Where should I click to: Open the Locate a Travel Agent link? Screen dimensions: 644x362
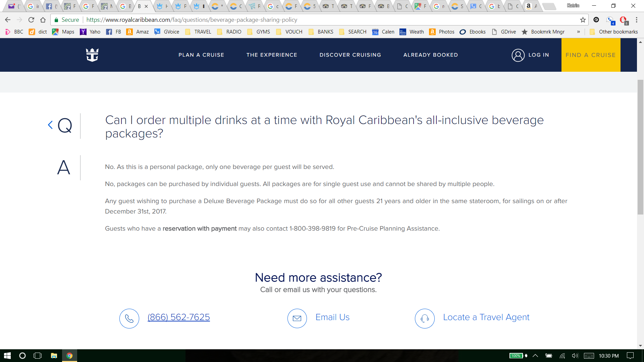click(x=486, y=317)
